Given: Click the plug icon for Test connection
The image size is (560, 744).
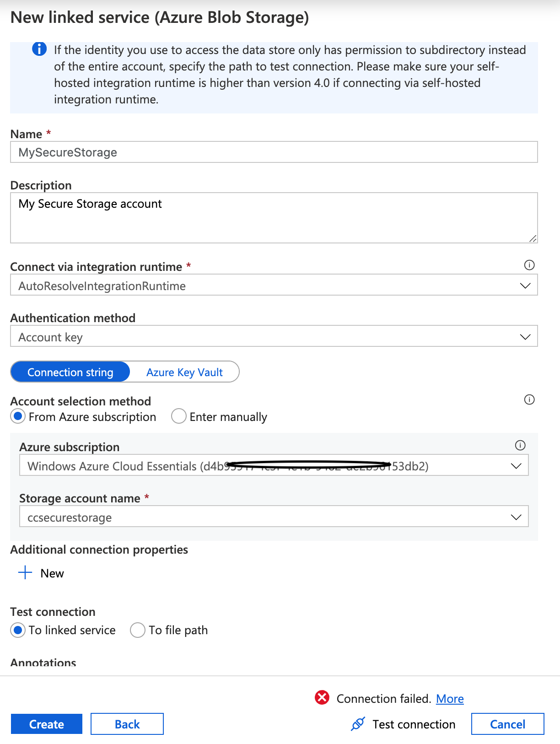Looking at the screenshot, I should (x=358, y=724).
